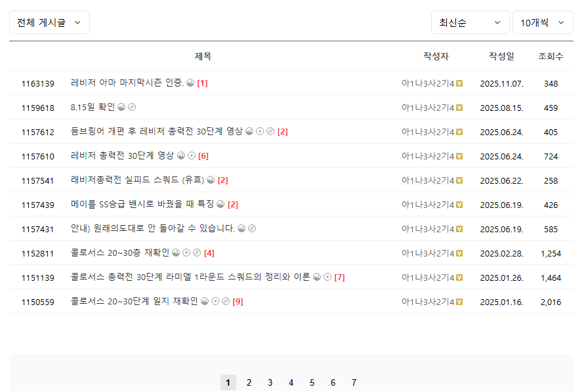588x391 pixels.
Task: Open post '콜로서스 20~30단계 일지 재확인'
Action: [134, 301]
